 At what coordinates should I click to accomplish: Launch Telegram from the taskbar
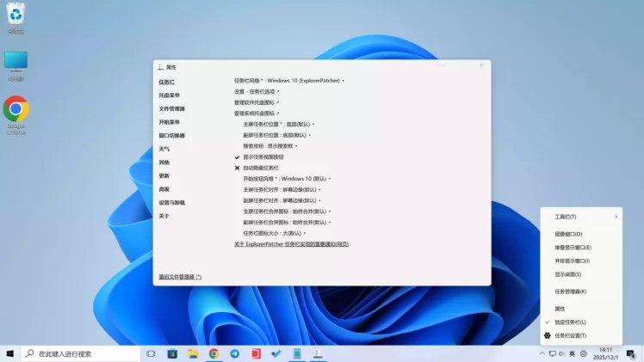pyautogui.click(x=234, y=353)
